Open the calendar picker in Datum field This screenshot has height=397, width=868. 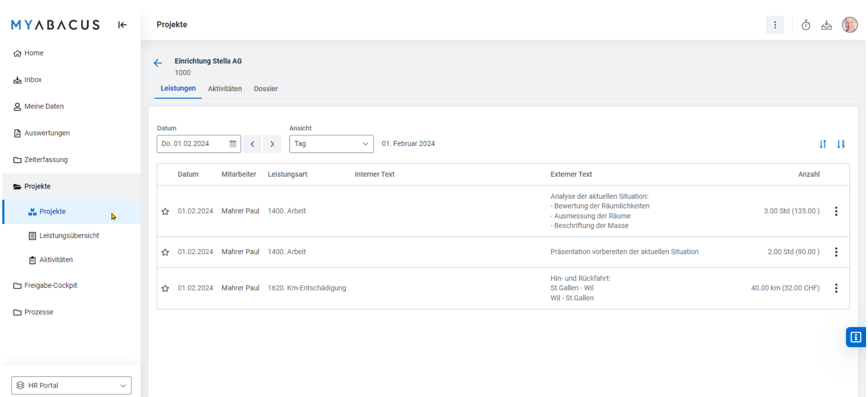[232, 144]
